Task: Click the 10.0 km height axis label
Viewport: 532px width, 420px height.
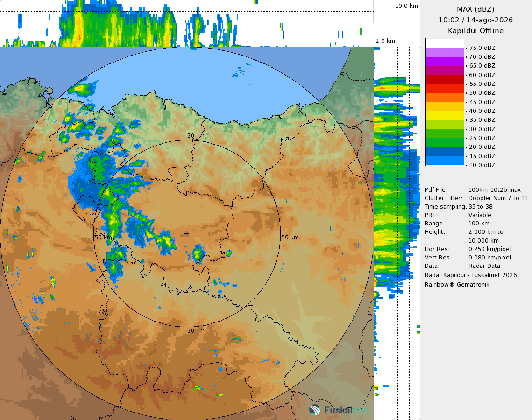Action: [406, 6]
